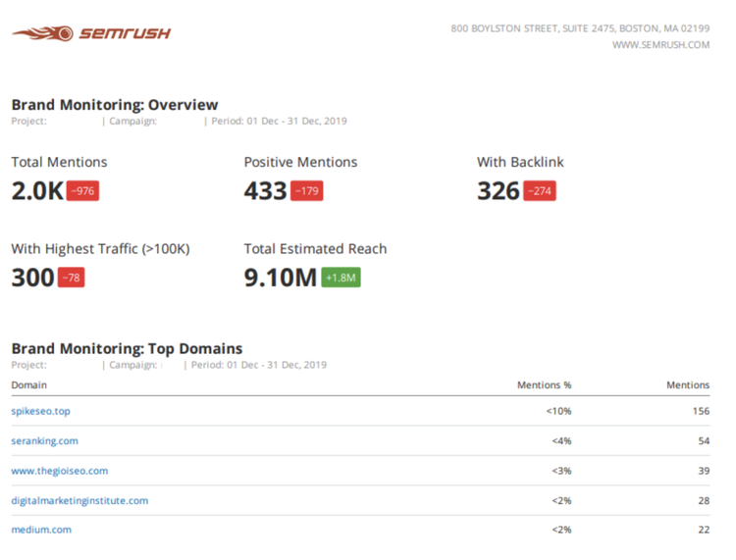Image resolution: width=736 pixels, height=560 pixels.
Task: Click the Brand Monitoring: Overview heading
Action: click(115, 105)
